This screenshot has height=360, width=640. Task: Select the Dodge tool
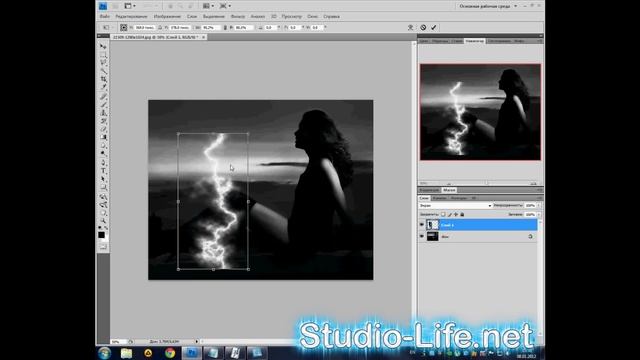103,154
